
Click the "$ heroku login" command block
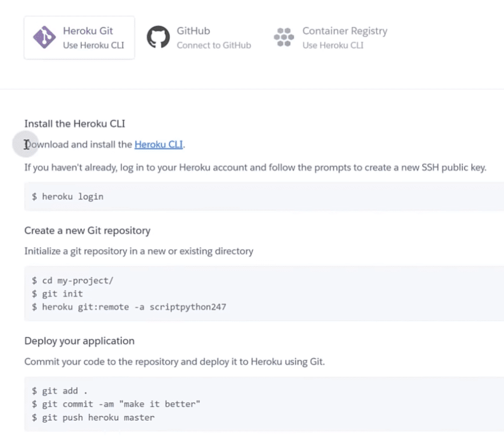click(68, 196)
